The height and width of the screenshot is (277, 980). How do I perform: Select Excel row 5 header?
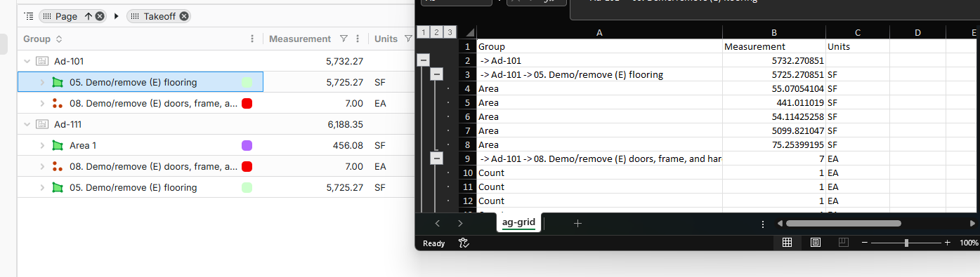tap(467, 102)
